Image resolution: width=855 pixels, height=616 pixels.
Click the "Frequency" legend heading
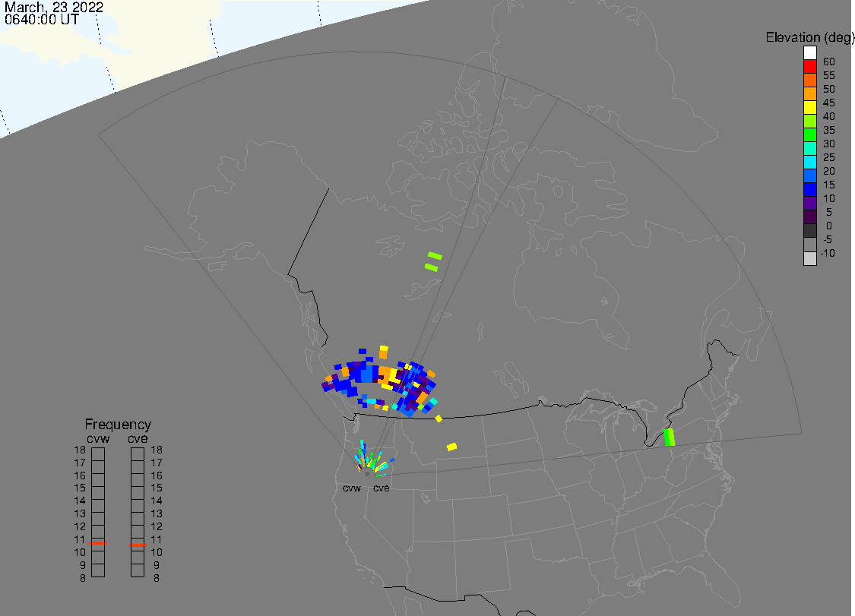point(118,425)
